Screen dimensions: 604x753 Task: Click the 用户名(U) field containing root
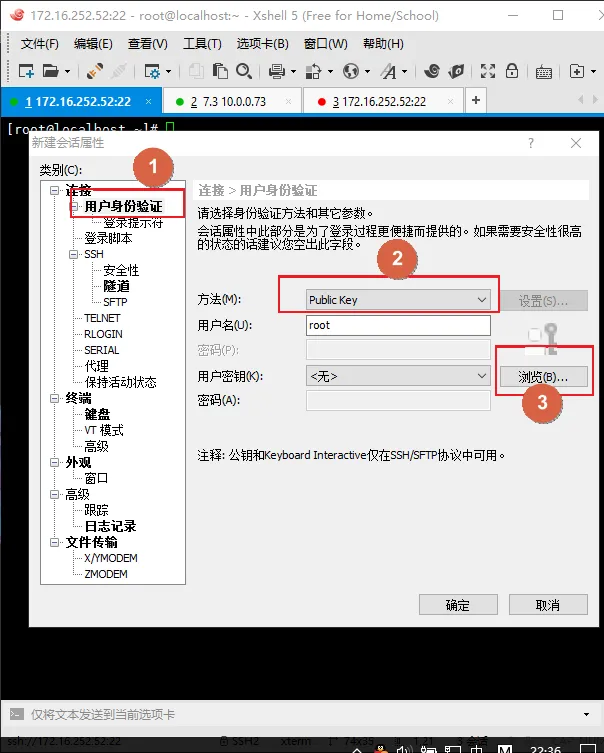(398, 325)
